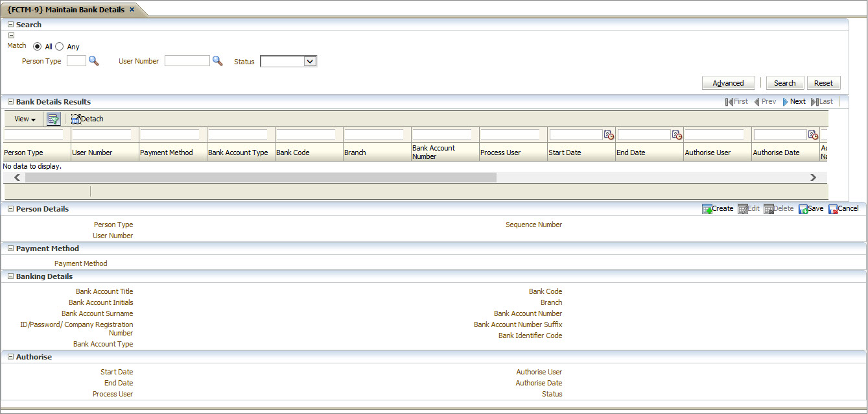Switch to the Maintain Bank Details tab
Image resolution: width=868 pixels, height=414 pixels.
(65, 10)
